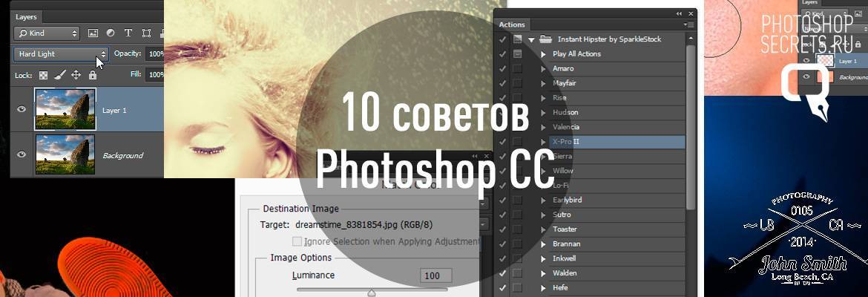The image size is (868, 297).
Task: Expand the Mayfair action
Action: point(543,83)
